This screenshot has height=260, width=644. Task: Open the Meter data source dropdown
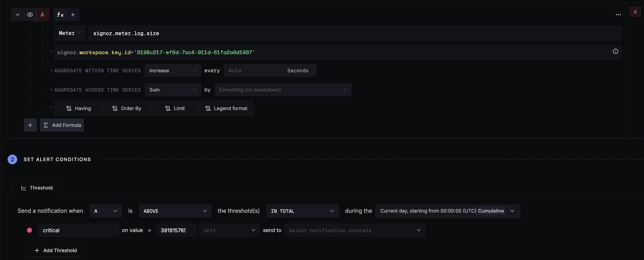pos(69,33)
